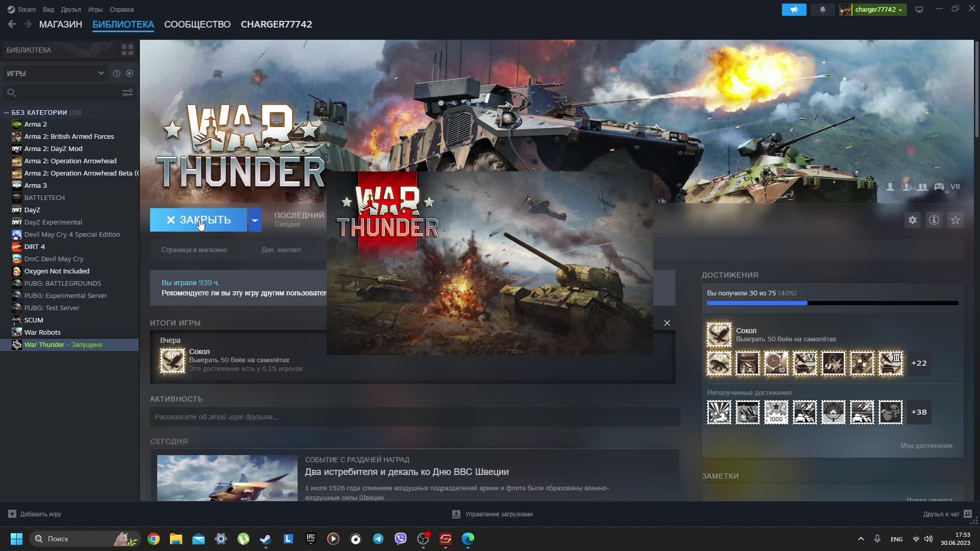Image resolution: width=980 pixels, height=551 pixels.
Task: Open dropdown arrow next to ЗАКРЫТЬ
Action: 255,220
